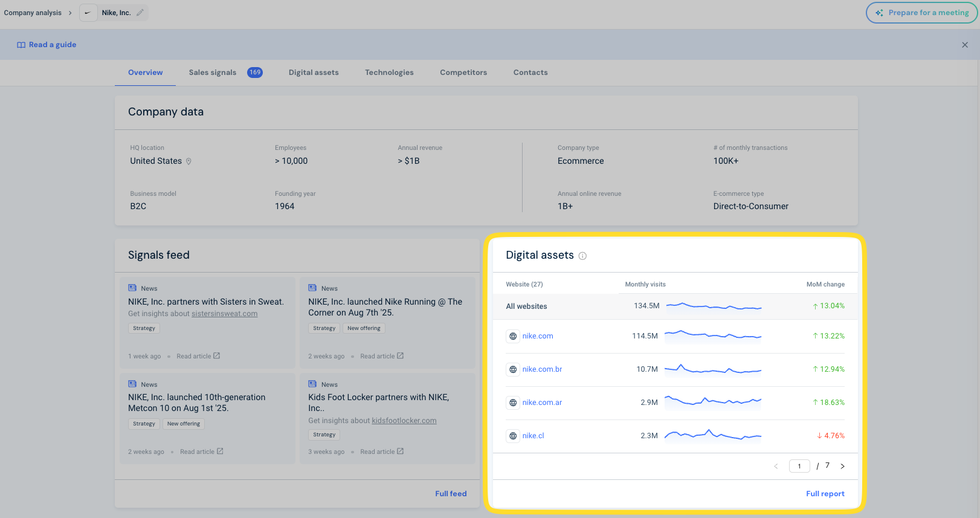The image size is (980, 518).
Task: Switch to Digital assets tab
Action: [x=314, y=73]
